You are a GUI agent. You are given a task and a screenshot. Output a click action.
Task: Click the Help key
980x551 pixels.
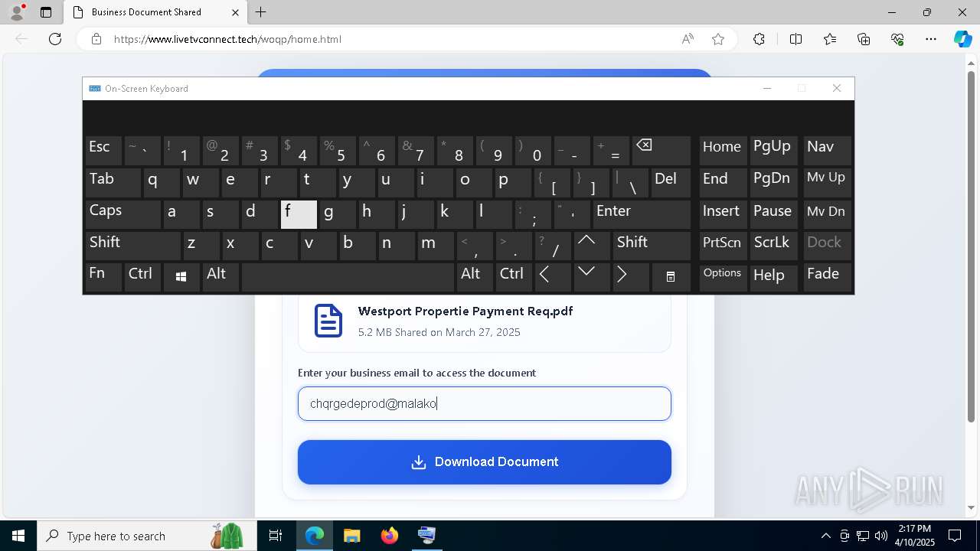(774, 277)
